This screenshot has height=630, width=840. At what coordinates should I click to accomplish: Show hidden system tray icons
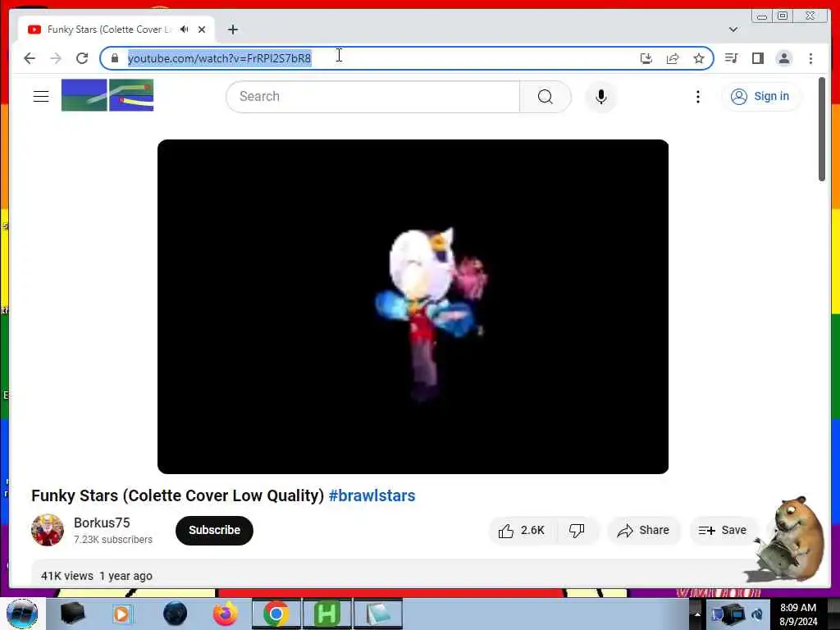(x=697, y=614)
